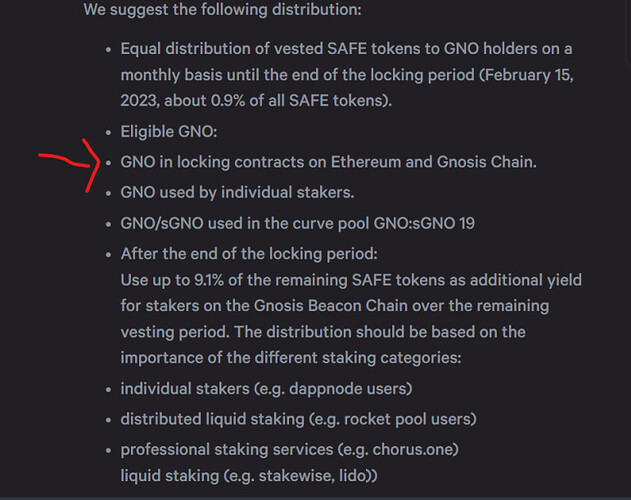Image resolution: width=631 pixels, height=500 pixels.
Task: Click the 'We suggest the following distribution' heading
Action: [223, 10]
